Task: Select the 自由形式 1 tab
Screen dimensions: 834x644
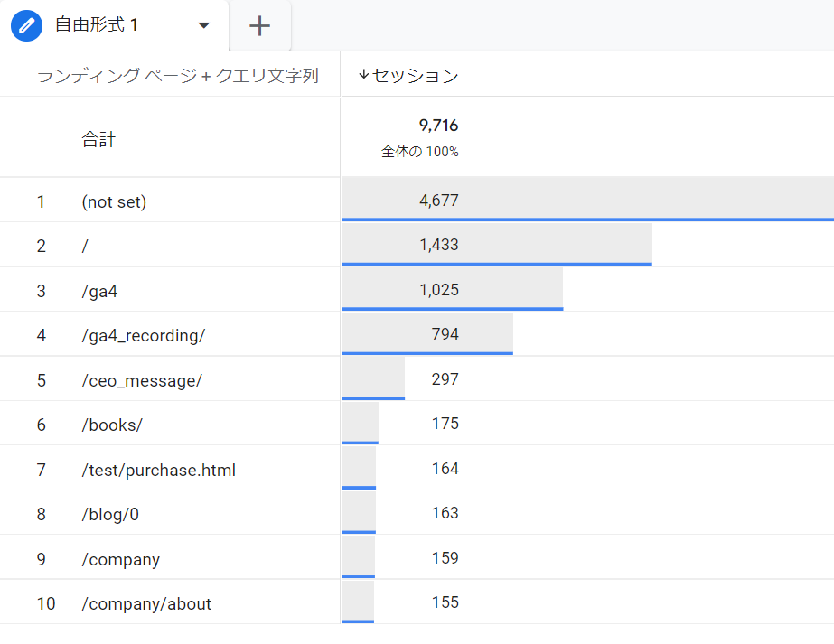Action: pyautogui.click(x=114, y=25)
